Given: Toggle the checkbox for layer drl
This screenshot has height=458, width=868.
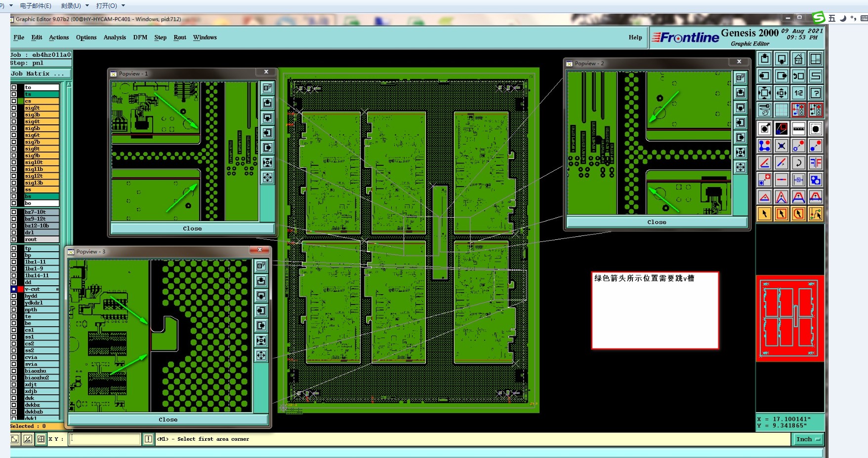Looking at the screenshot, I should pos(14,232).
